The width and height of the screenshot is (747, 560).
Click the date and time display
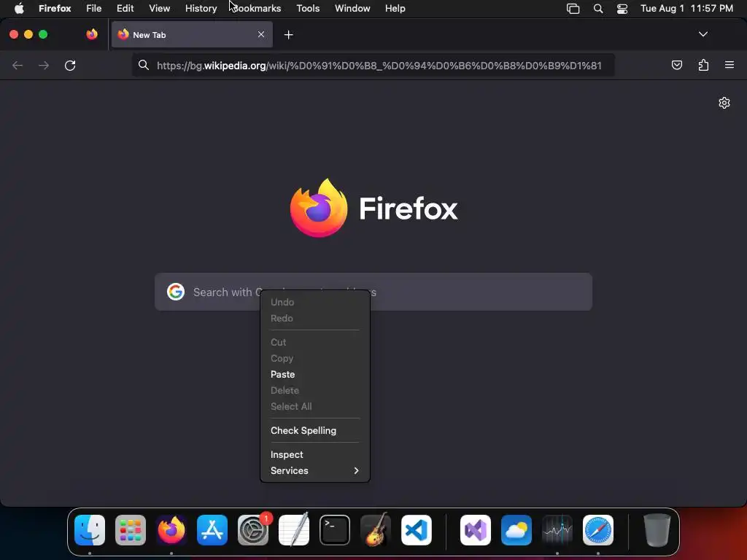click(x=686, y=8)
